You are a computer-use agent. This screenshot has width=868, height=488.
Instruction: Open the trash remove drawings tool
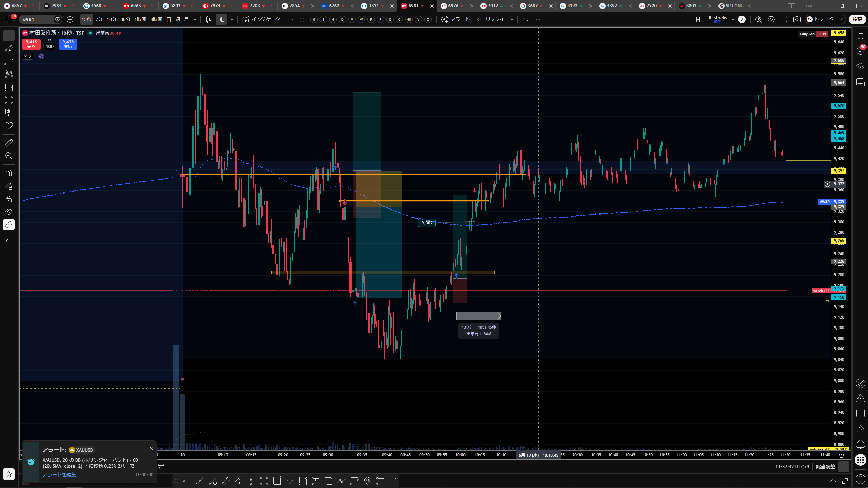[x=9, y=242]
